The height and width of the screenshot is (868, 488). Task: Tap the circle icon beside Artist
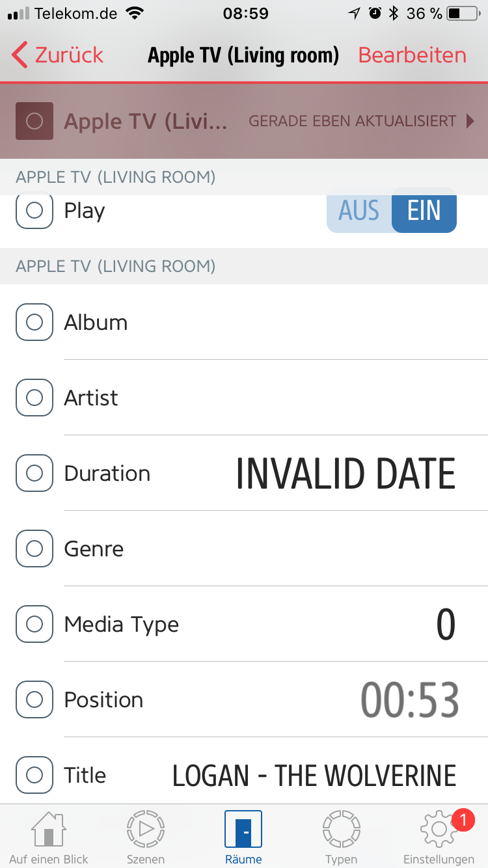pos(34,398)
